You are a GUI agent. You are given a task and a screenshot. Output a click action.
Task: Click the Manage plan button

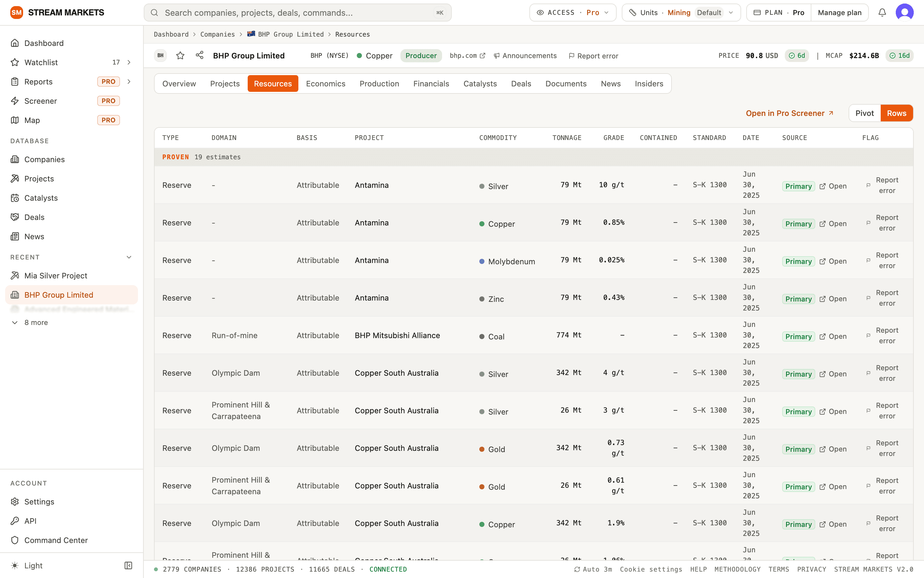[x=840, y=13]
